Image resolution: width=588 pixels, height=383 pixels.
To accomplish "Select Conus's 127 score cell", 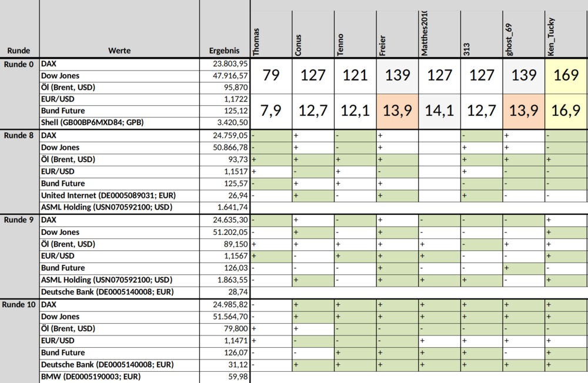I will point(313,76).
